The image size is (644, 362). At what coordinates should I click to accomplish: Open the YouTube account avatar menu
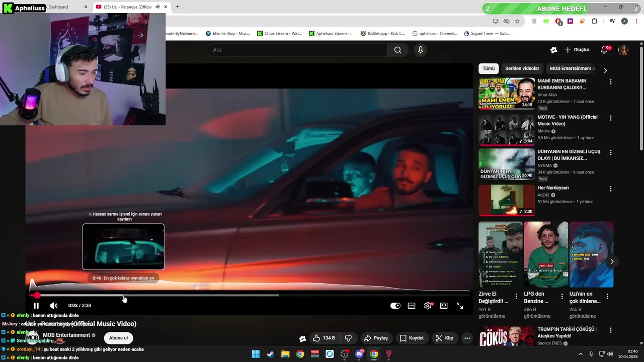tap(623, 50)
